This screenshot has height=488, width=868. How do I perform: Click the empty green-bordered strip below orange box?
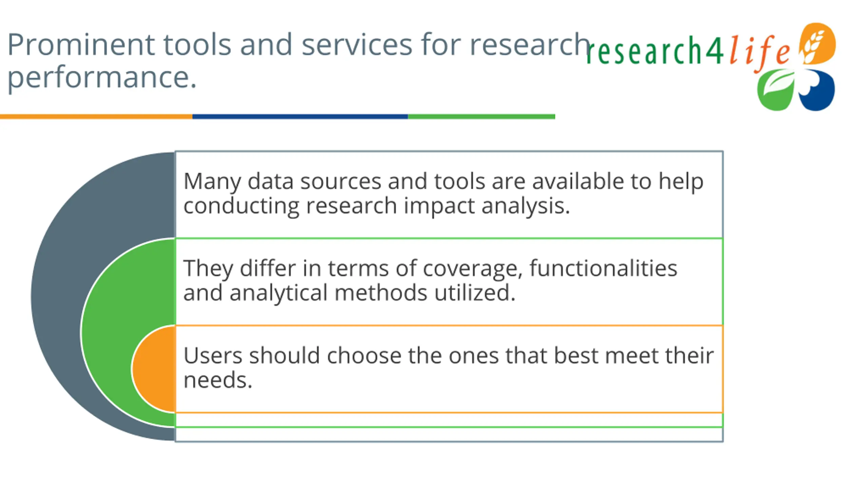[x=449, y=420]
